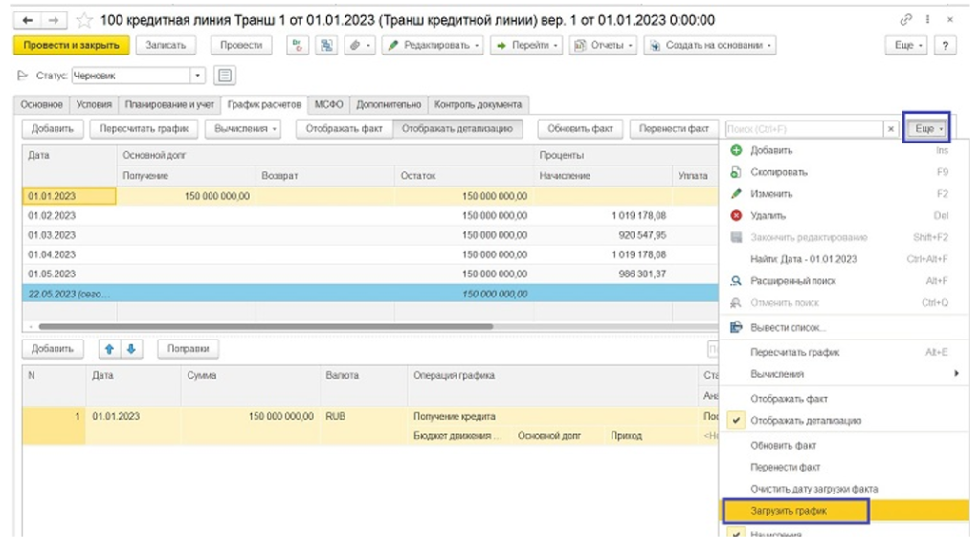Open Перейти dropdown button

click(x=526, y=45)
